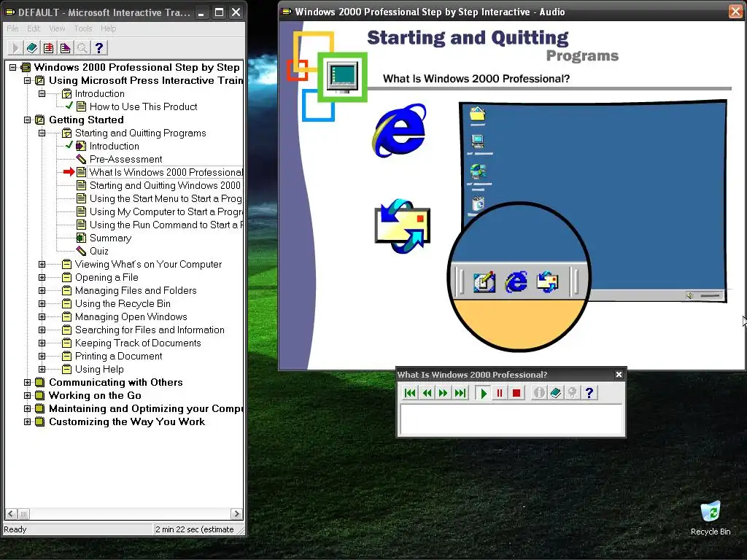Click the info icon in the audio panel
The height and width of the screenshot is (560, 747).
[539, 393]
